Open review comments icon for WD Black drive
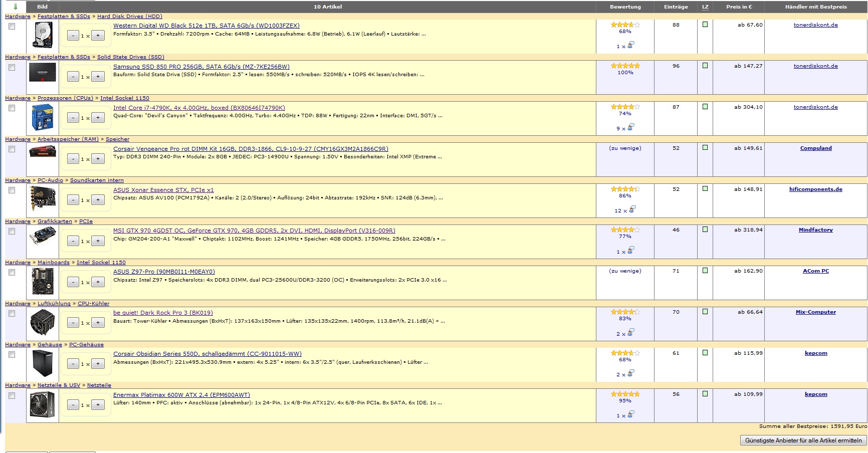This screenshot has width=868, height=453. coord(630,45)
